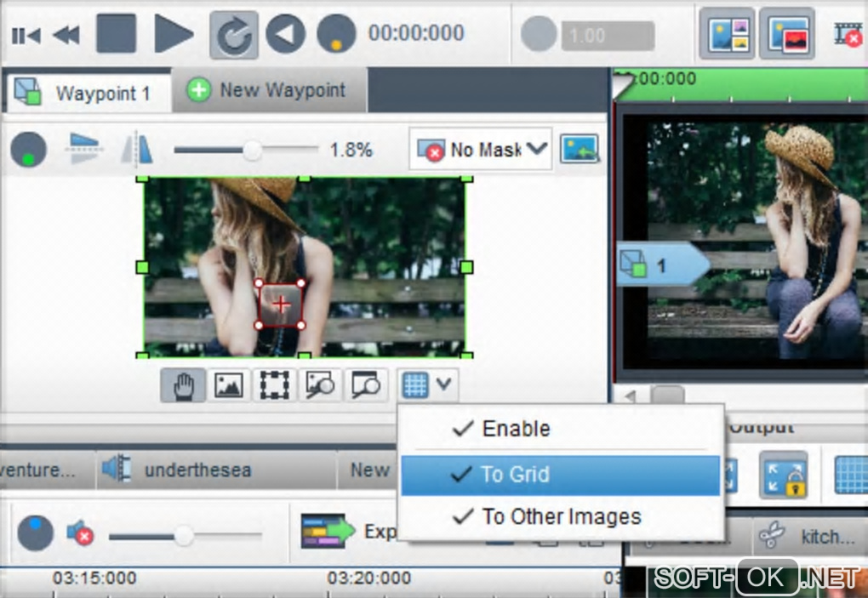The height and width of the screenshot is (598, 868).
Task: Click the fullscreen lock aspect icon
Action: [x=783, y=475]
